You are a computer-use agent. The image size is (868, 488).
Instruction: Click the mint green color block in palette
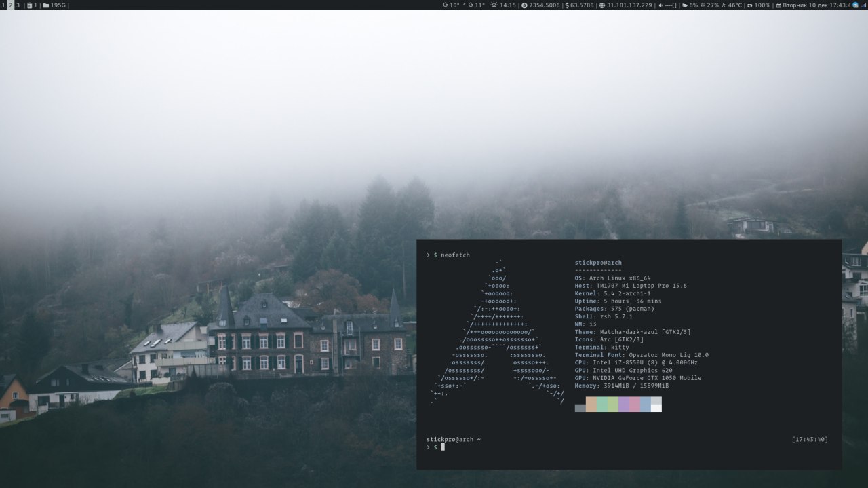(602, 405)
